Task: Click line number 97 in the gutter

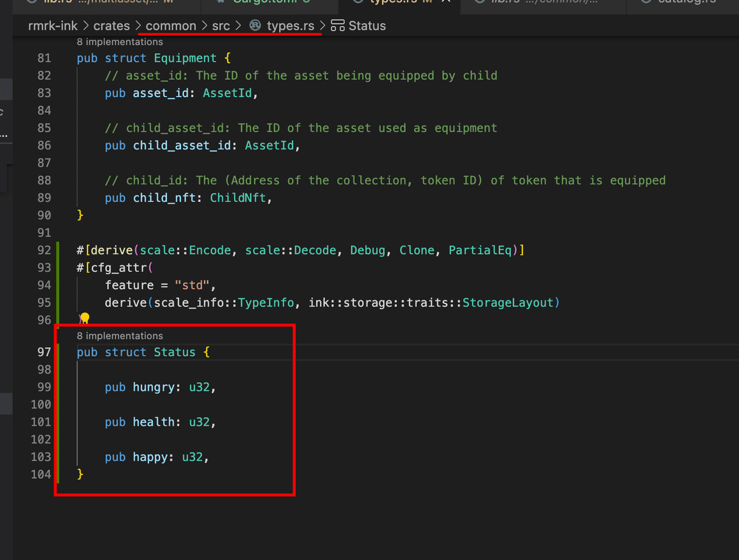Action: click(44, 353)
